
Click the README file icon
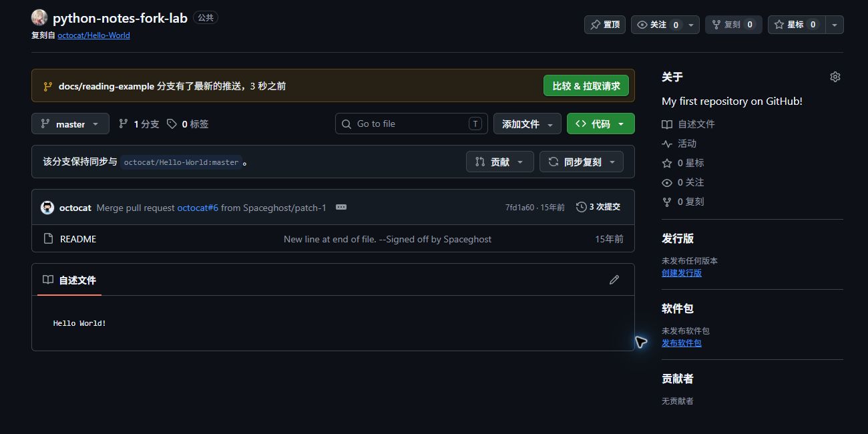pos(48,238)
